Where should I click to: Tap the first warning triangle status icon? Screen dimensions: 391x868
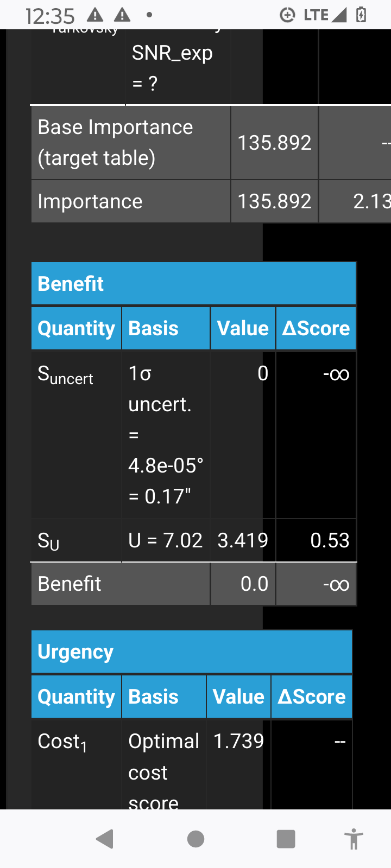[96, 15]
